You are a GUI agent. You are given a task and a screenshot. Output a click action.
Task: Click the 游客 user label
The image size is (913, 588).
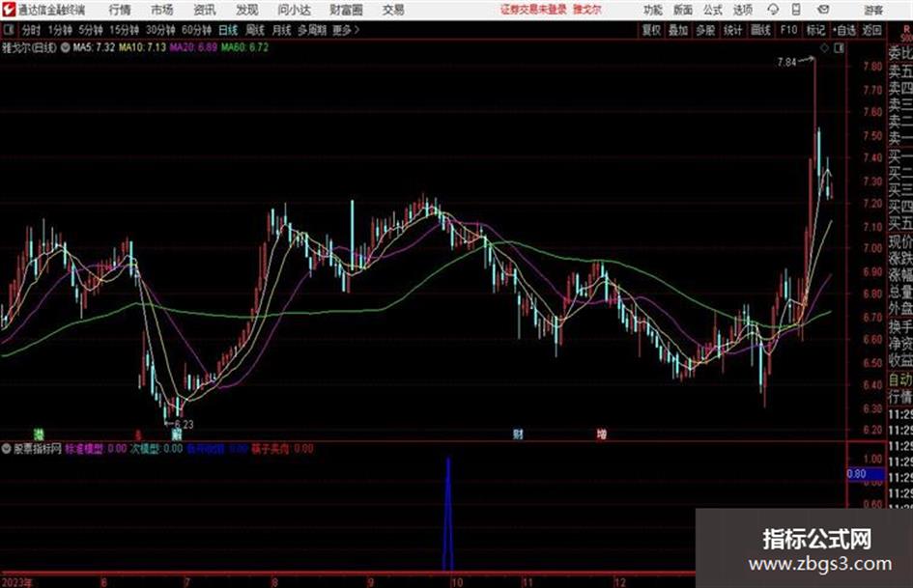(873, 10)
